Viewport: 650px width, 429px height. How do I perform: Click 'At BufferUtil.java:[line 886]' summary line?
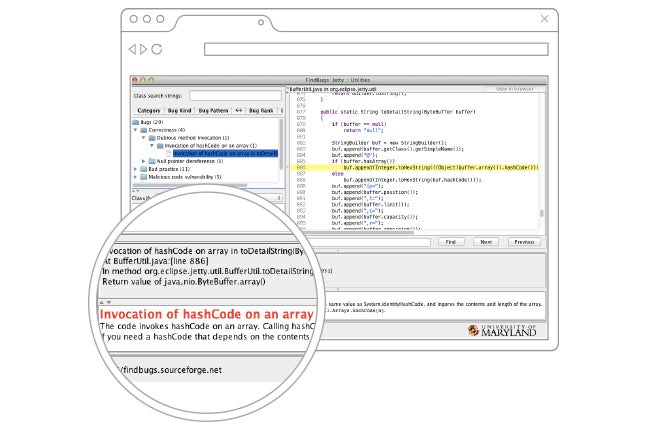156,261
